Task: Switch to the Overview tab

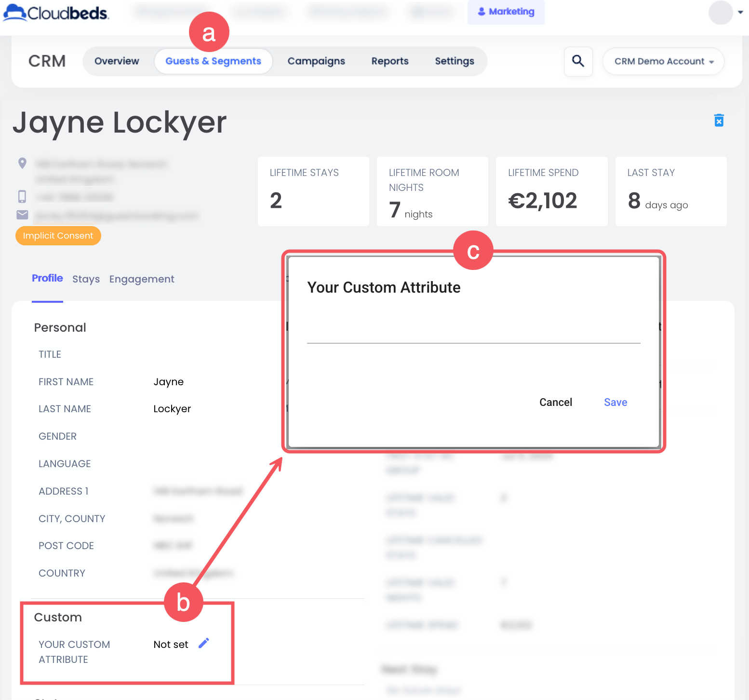Action: 117,61
